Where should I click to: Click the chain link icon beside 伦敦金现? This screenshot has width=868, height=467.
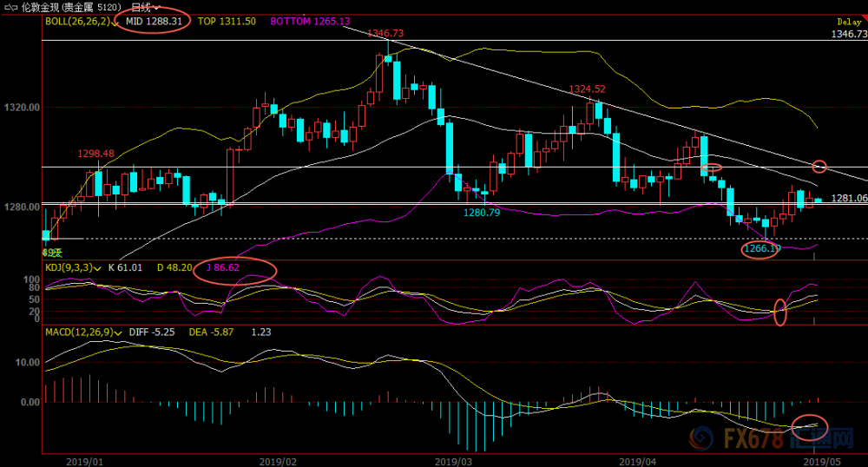pyautogui.click(x=10, y=7)
